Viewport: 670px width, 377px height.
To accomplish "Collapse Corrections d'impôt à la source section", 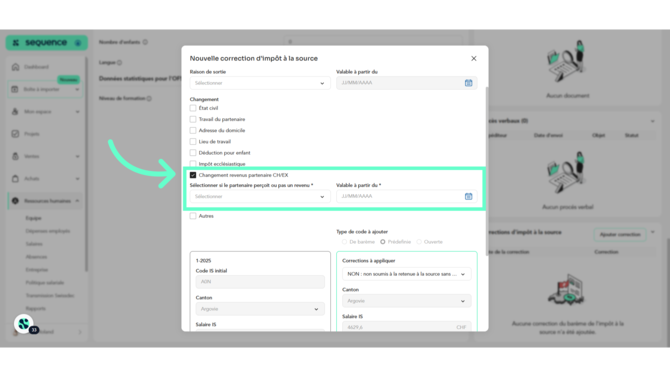I will tap(652, 232).
